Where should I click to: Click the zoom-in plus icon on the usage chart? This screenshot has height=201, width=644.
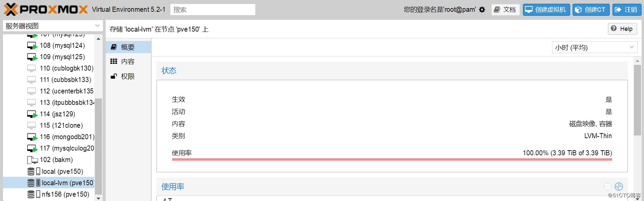619,186
